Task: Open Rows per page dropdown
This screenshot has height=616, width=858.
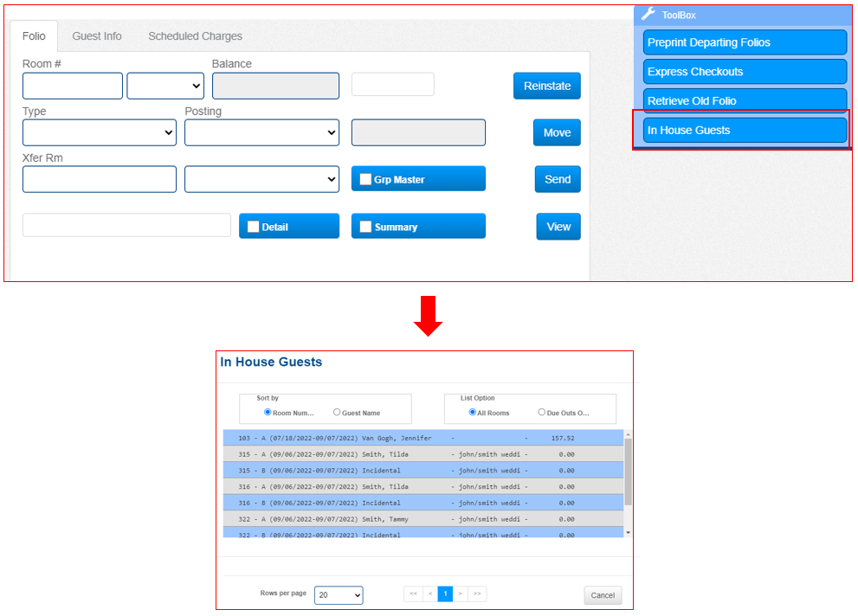Action: 339,595
